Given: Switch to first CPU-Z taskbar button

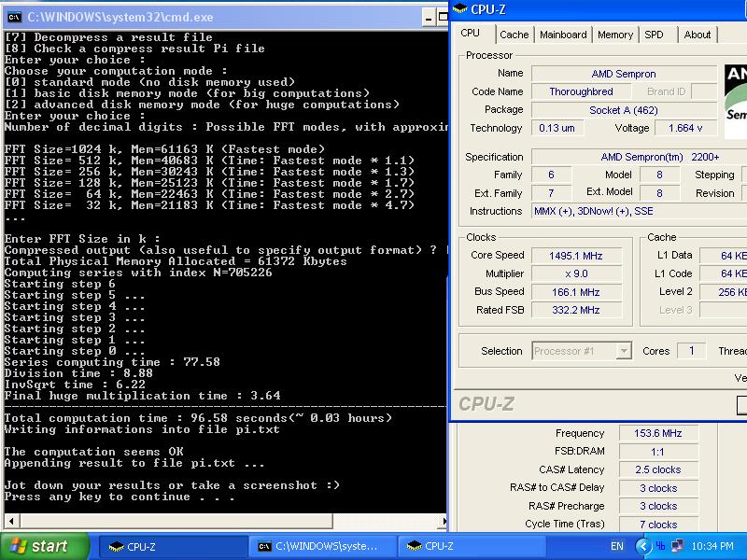Looking at the screenshot, I should click(174, 547).
